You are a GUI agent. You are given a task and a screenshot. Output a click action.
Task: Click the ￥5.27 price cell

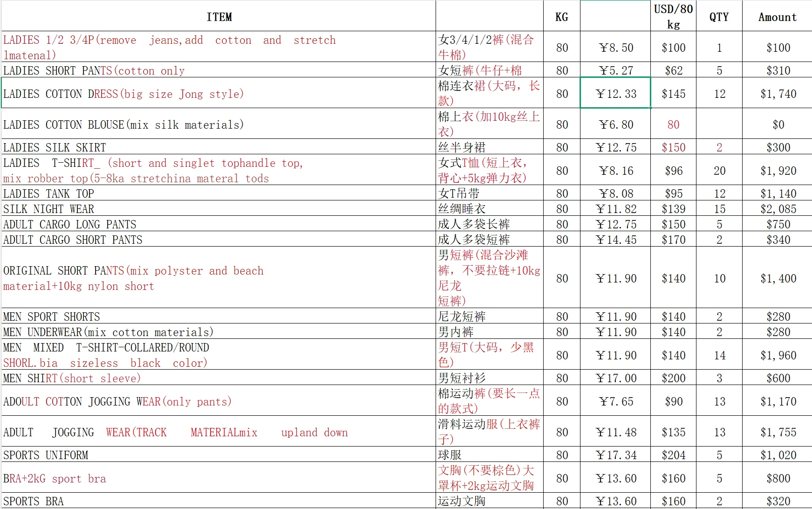[x=615, y=70]
